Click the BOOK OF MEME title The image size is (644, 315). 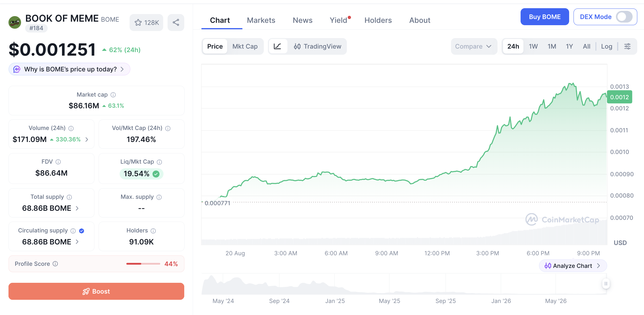tap(62, 18)
